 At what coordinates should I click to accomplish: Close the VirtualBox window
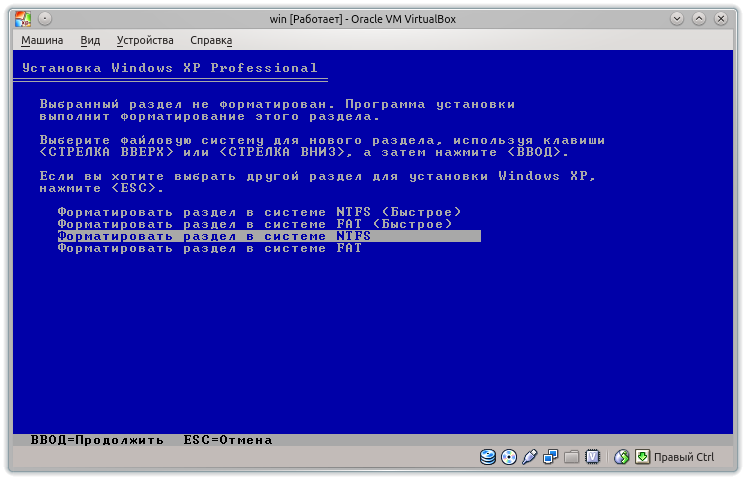pos(721,19)
